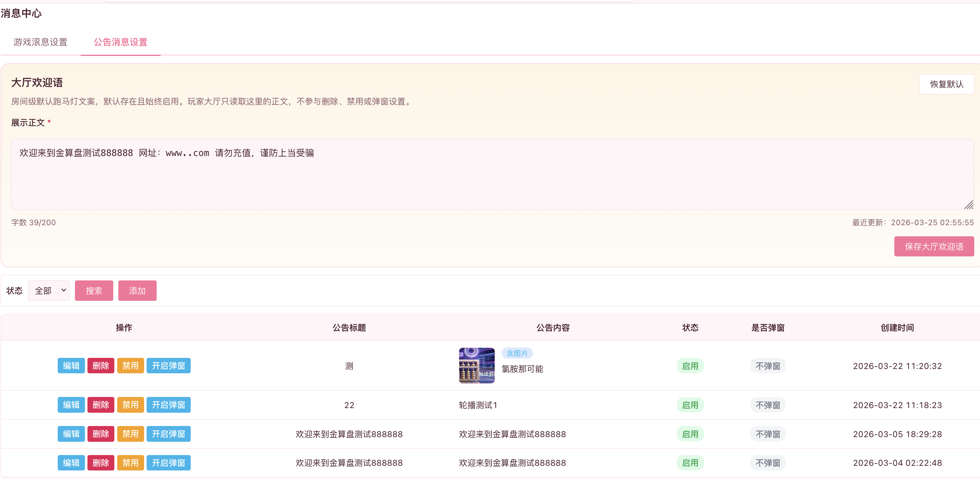Disable the announcement titled 测
This screenshot has width=980, height=497.
click(130, 366)
